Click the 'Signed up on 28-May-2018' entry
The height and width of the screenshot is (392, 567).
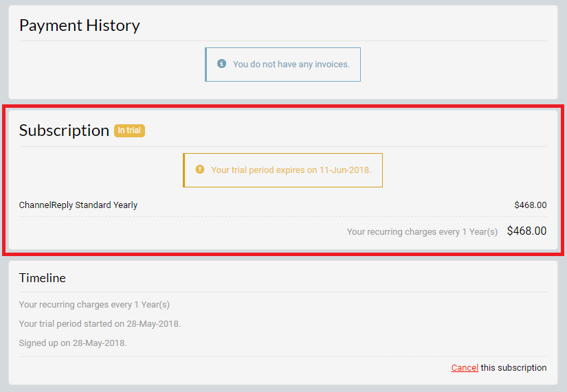(73, 343)
